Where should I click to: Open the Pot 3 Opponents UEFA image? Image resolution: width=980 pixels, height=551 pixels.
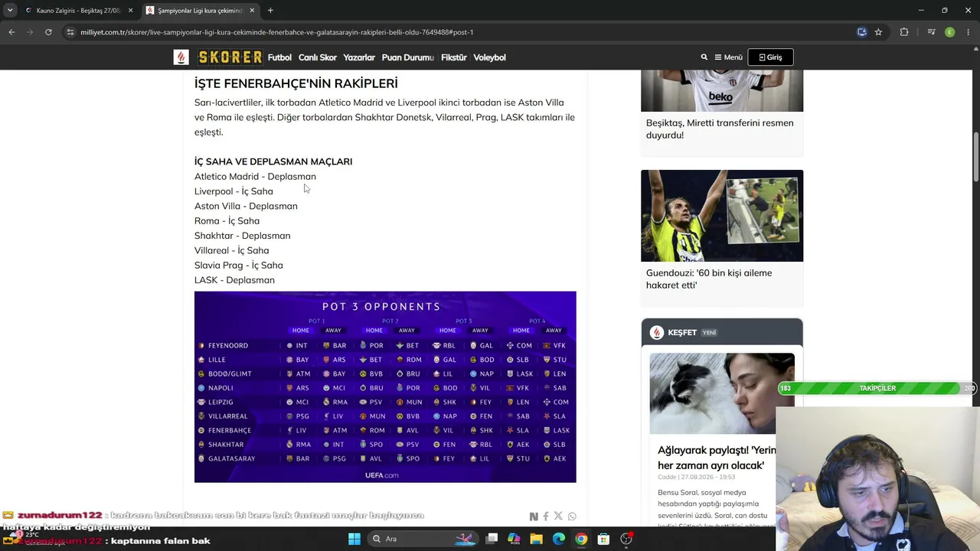[385, 386]
